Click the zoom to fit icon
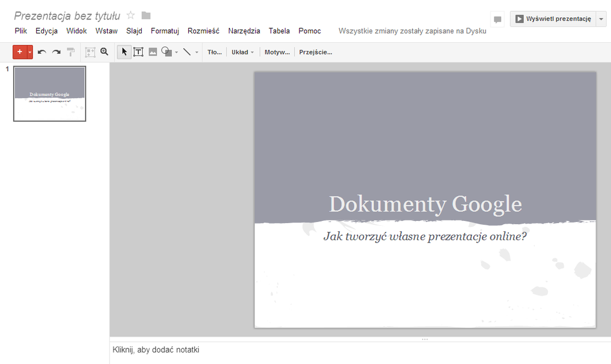Image resolution: width=611 pixels, height=364 pixels. pyautogui.click(x=90, y=52)
